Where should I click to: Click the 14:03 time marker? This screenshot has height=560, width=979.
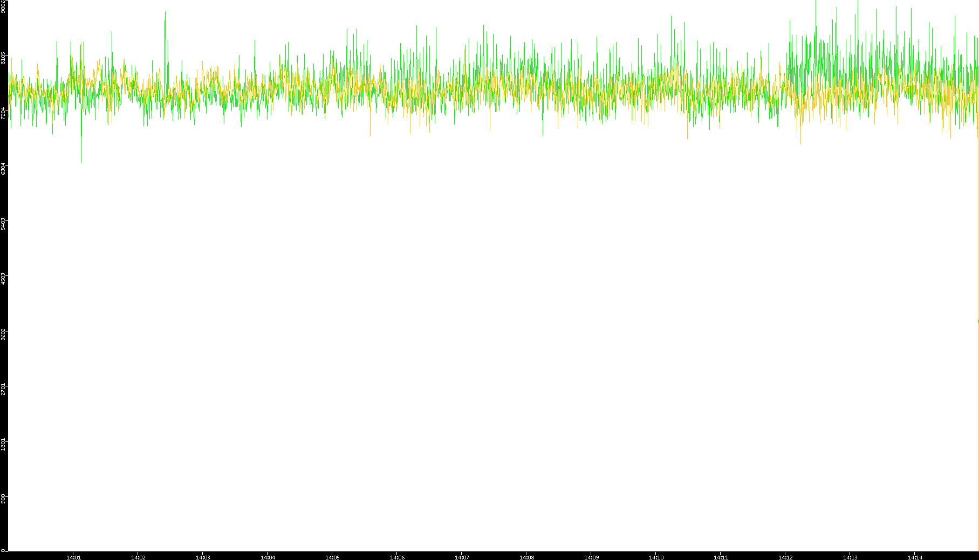tap(203, 557)
